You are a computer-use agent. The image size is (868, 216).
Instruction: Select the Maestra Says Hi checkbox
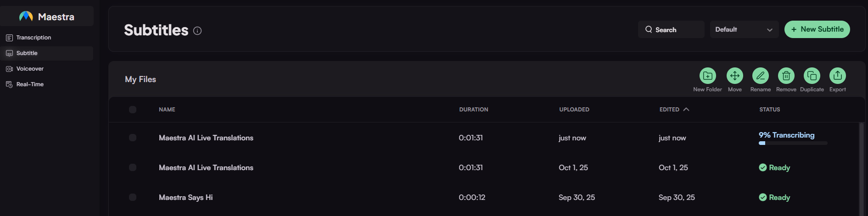click(x=133, y=197)
